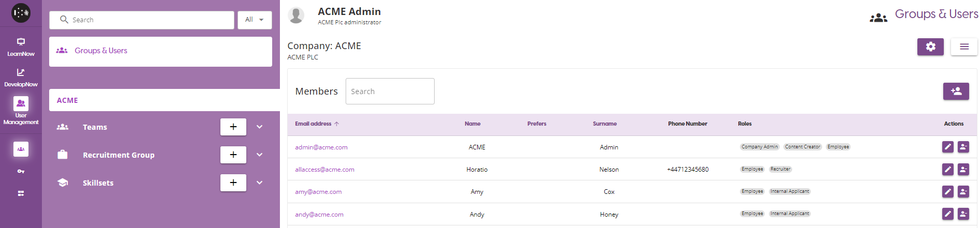
Task: Click the groups icon in left sidebar
Action: (x=21, y=149)
